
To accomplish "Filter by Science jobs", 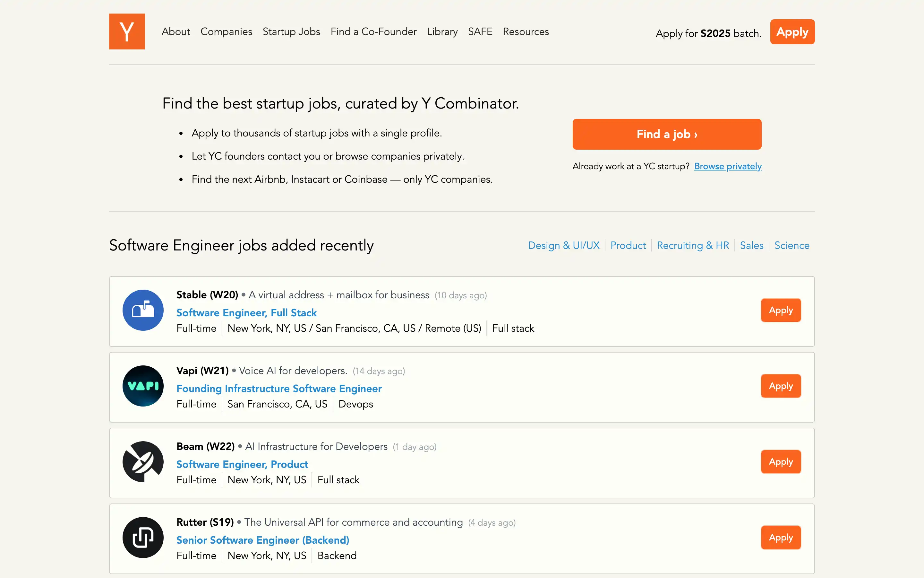I will click(792, 245).
